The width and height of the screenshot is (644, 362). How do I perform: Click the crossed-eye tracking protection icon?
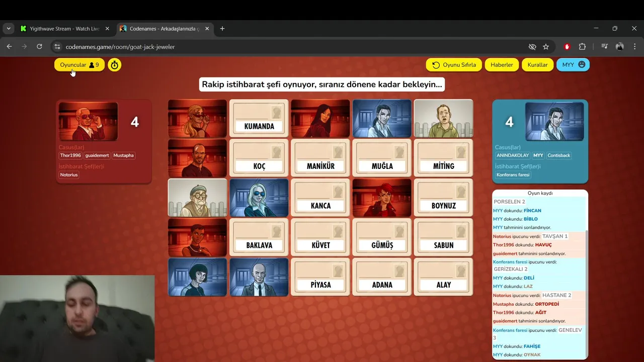[x=532, y=47]
